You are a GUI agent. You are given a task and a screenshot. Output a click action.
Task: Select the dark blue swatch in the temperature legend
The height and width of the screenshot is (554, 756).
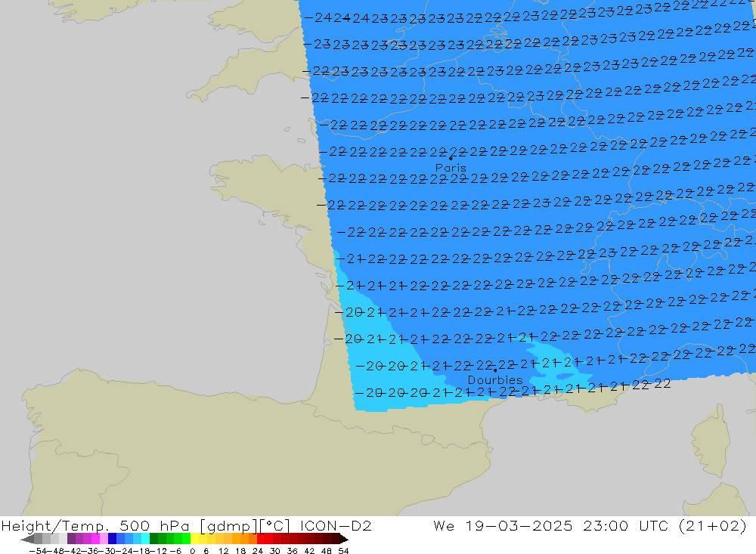(112, 539)
